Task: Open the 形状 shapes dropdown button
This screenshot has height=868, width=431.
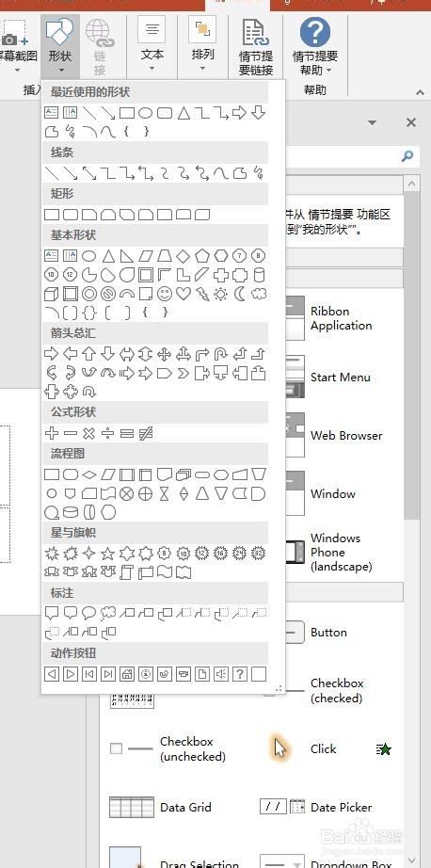Action: 60,46
